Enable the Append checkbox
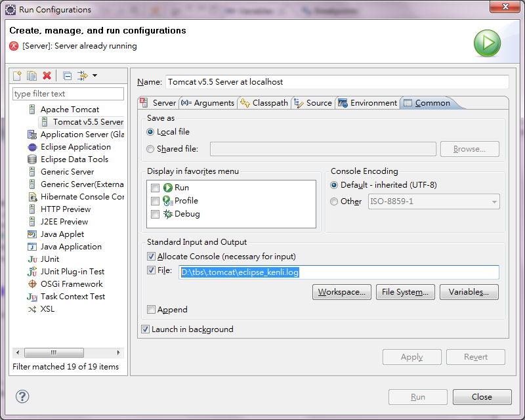The width and height of the screenshot is (525, 420). [151, 309]
